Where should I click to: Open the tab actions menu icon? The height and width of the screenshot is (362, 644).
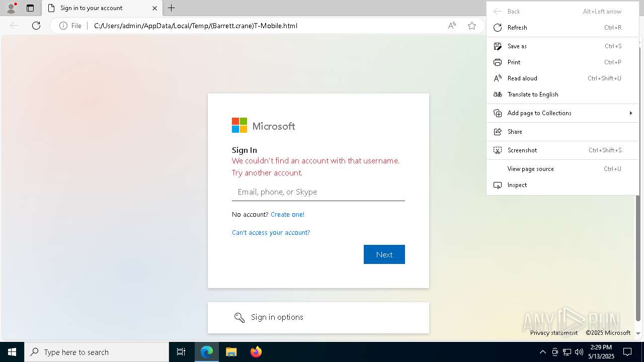[30, 8]
